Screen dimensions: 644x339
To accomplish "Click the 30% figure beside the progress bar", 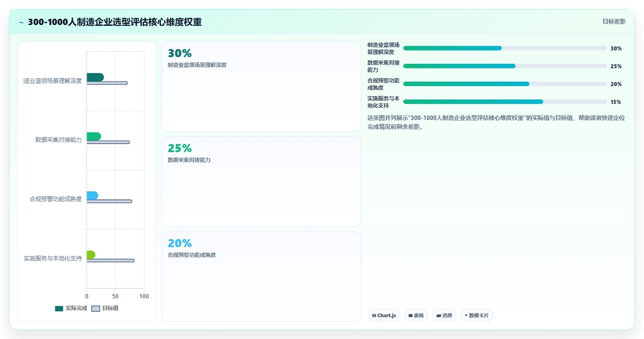I will click(616, 48).
